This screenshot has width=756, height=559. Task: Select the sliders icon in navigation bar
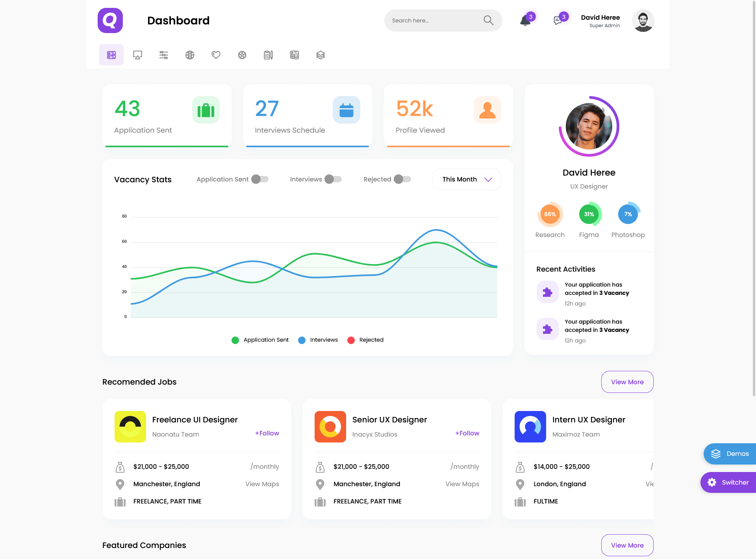click(164, 55)
